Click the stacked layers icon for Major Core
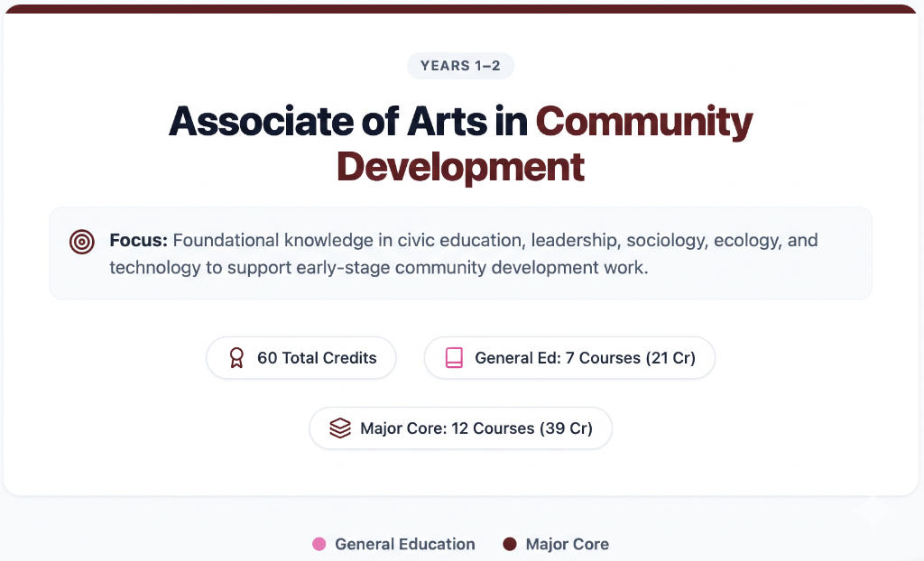924x561 pixels. 339,428
